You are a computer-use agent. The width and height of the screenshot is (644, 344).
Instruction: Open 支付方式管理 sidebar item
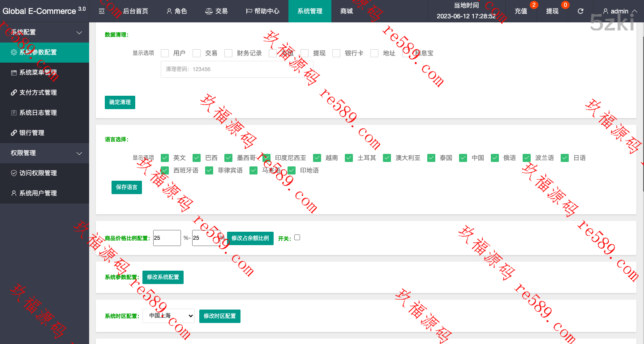[x=38, y=93]
